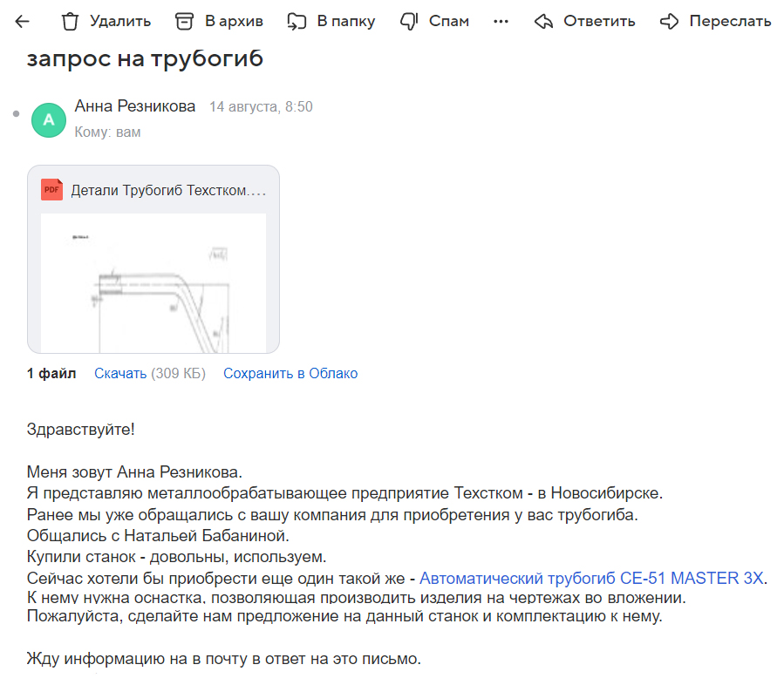Click the reply arrow icon
784x685 pixels.
coord(543,22)
